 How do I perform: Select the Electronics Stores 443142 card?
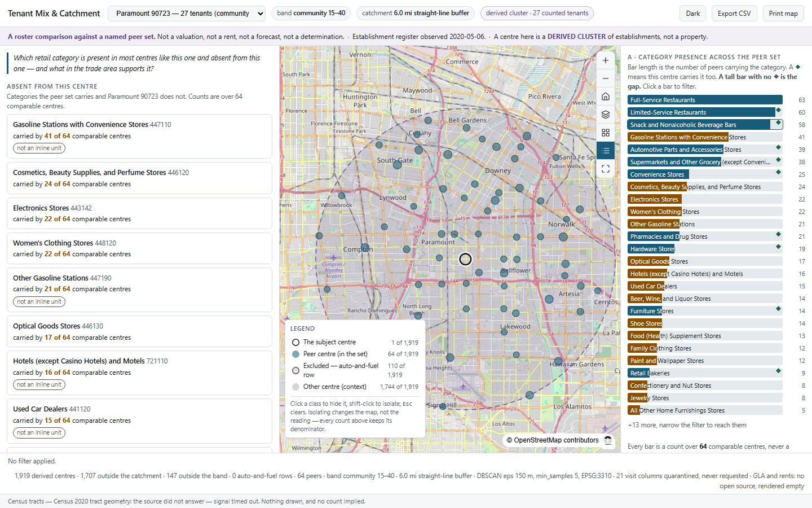coord(139,213)
